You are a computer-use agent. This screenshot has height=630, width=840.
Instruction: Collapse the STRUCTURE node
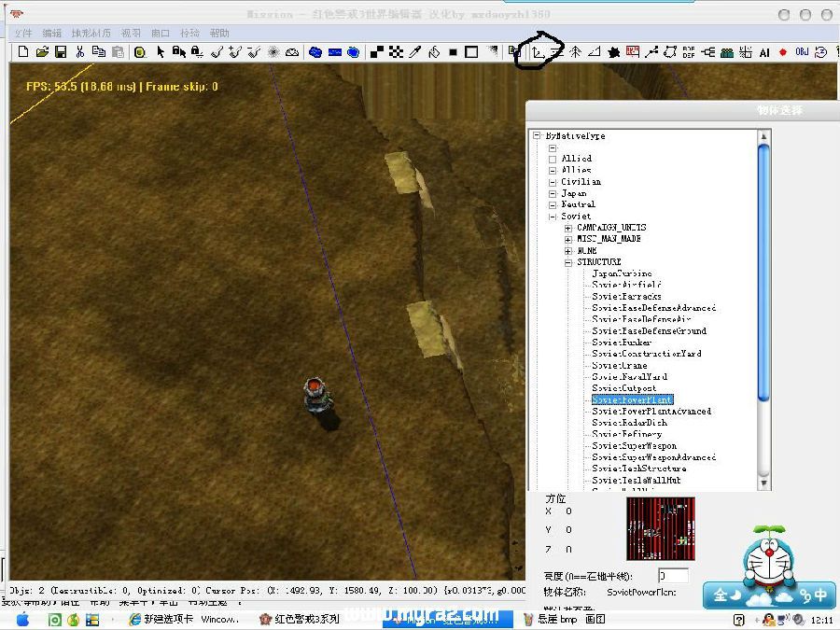[x=567, y=262]
